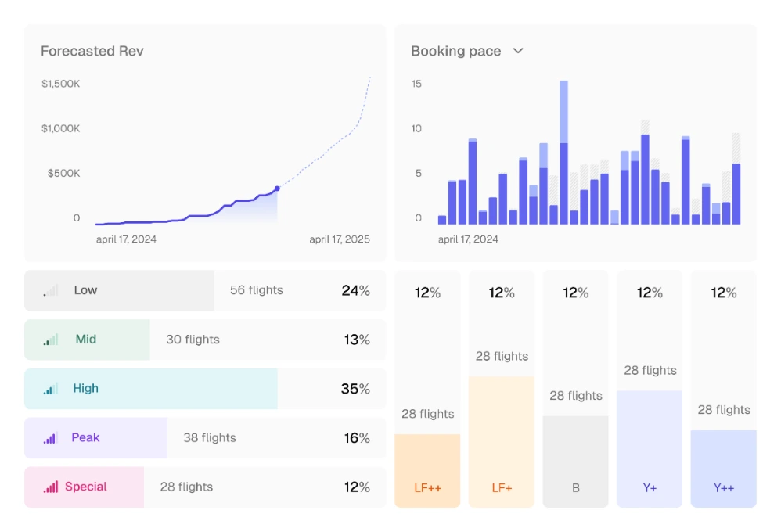Click the Mid demand signal-bars icon
Image resolution: width=781 pixels, height=532 pixels.
tap(51, 340)
